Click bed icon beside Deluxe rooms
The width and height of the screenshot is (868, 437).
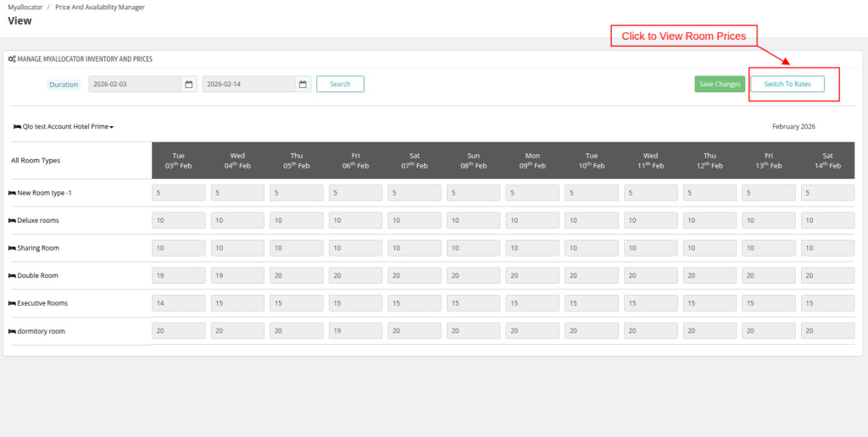pos(12,220)
